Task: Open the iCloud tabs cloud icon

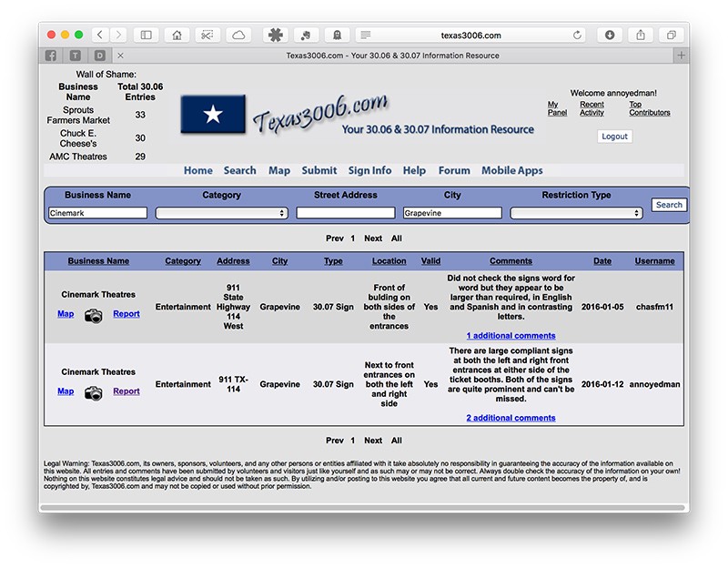Action: [x=238, y=35]
